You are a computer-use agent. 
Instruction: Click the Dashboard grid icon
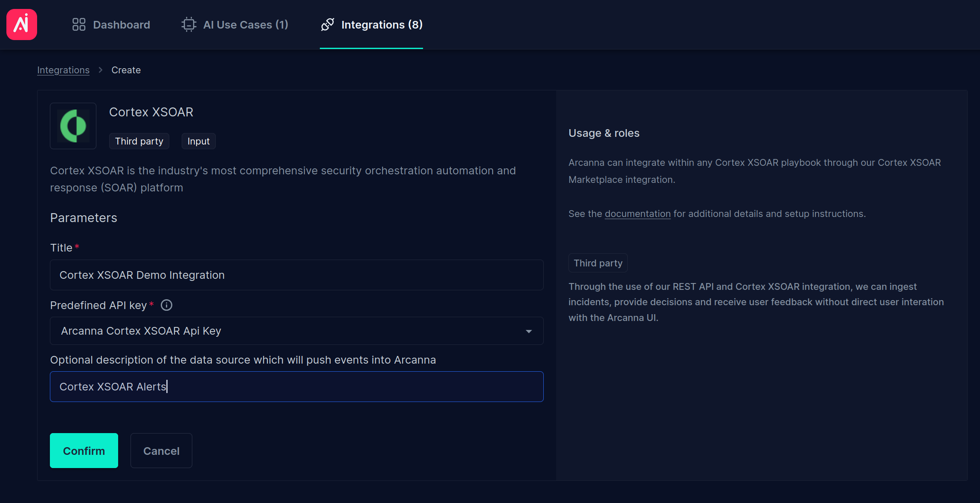(x=79, y=24)
